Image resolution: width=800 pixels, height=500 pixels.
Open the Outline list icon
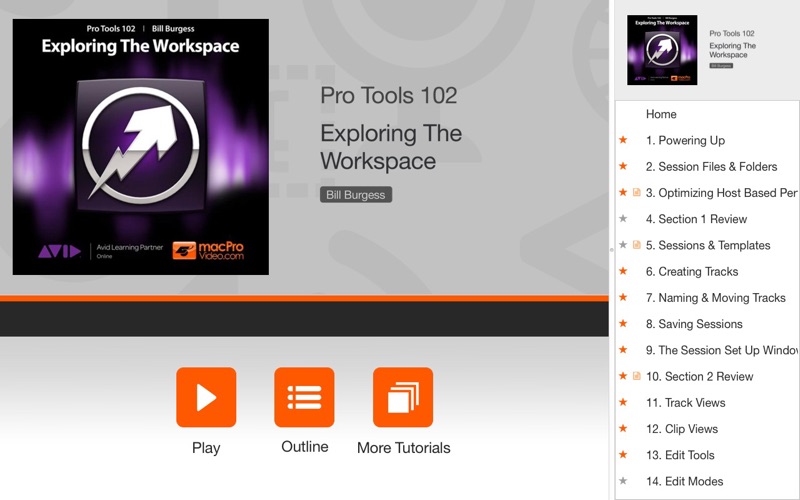click(304, 397)
